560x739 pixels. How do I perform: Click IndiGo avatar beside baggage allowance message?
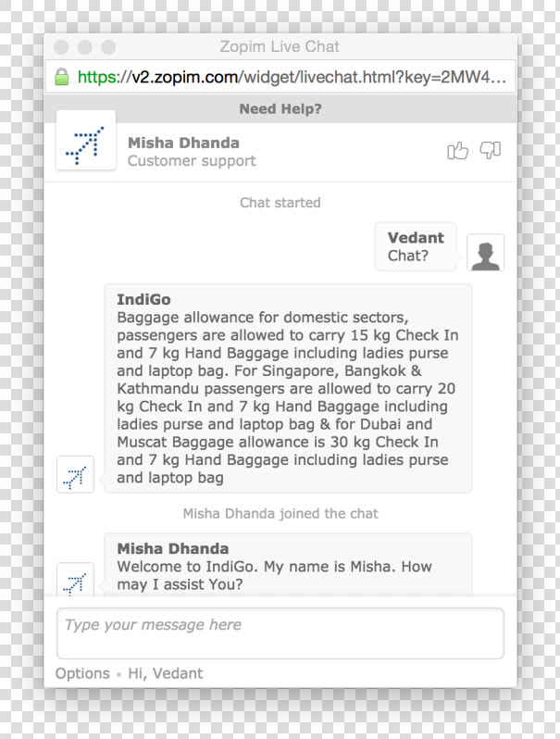[75, 474]
